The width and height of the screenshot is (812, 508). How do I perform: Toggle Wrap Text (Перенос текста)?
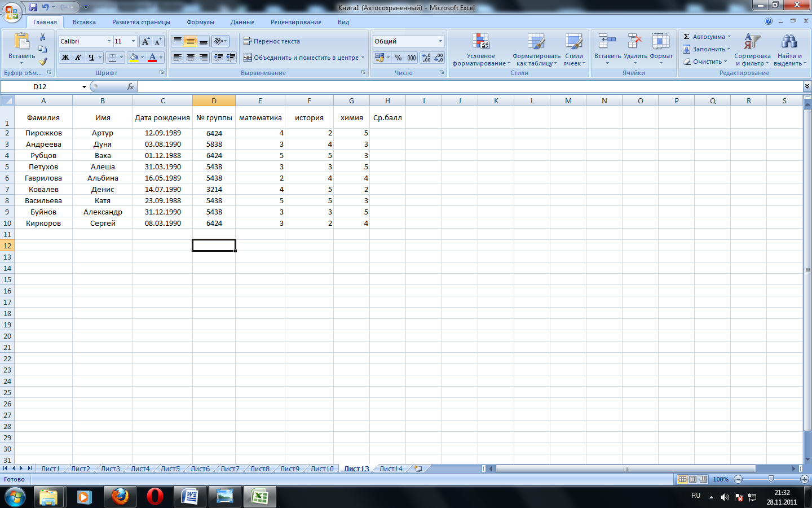coord(271,41)
